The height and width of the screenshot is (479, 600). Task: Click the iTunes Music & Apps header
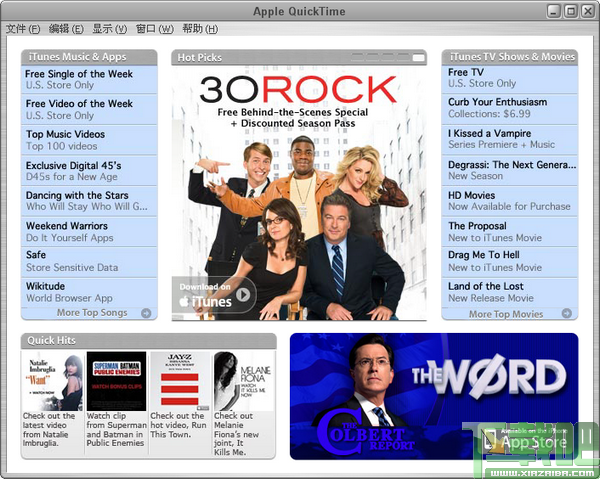pos(89,57)
